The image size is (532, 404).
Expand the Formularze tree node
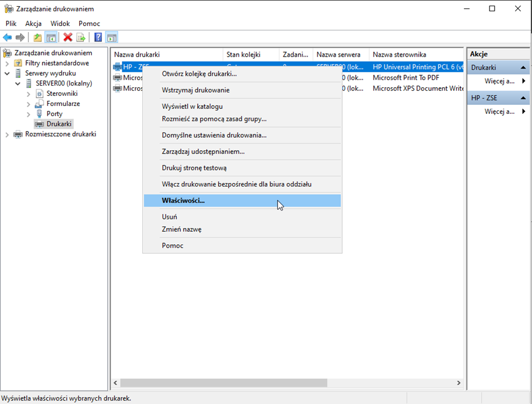tap(28, 104)
